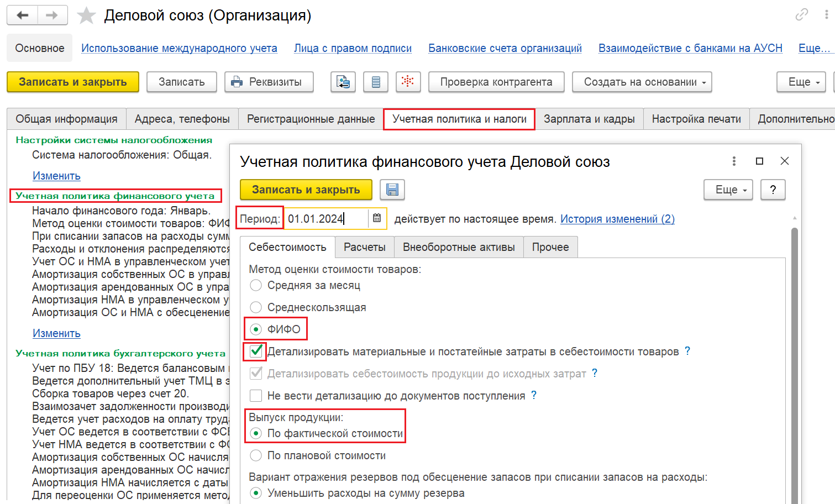
Task: Open the 'История изменений (2)' link
Action: pos(617,219)
